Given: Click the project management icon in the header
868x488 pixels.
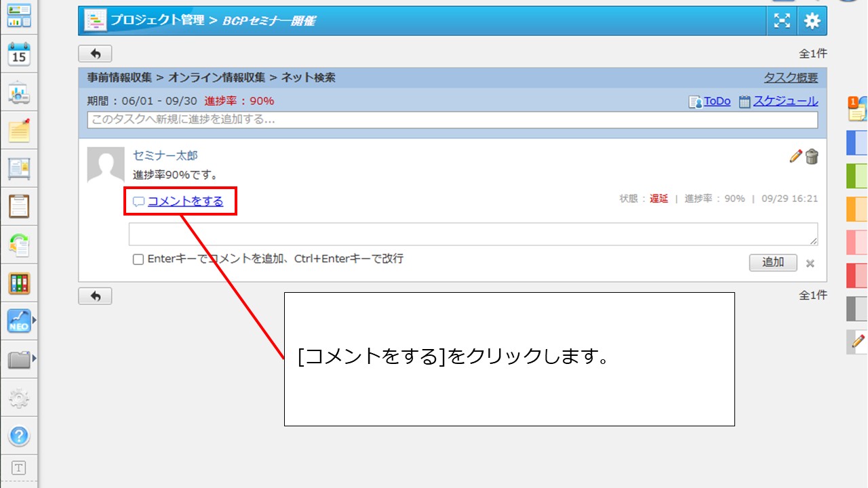Looking at the screenshot, I should 95,21.
